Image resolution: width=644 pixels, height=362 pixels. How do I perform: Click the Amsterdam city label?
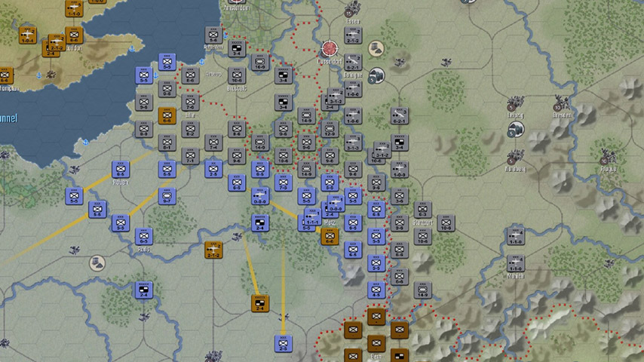click(237, 8)
